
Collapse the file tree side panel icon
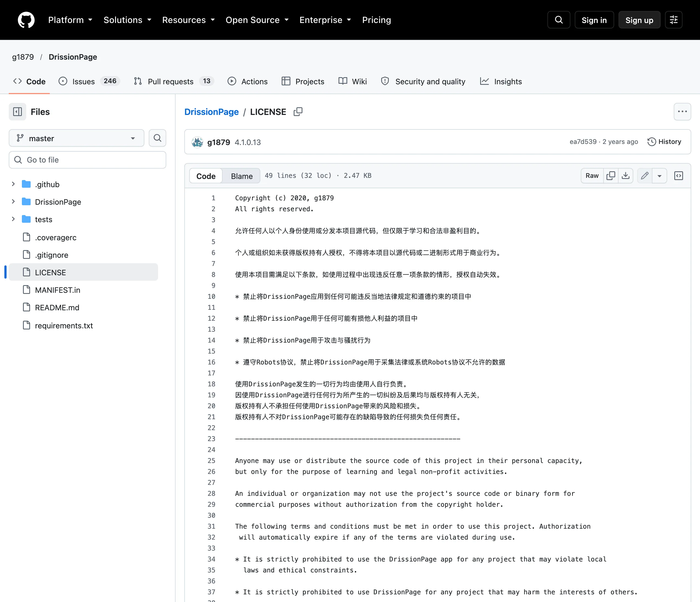pos(17,112)
